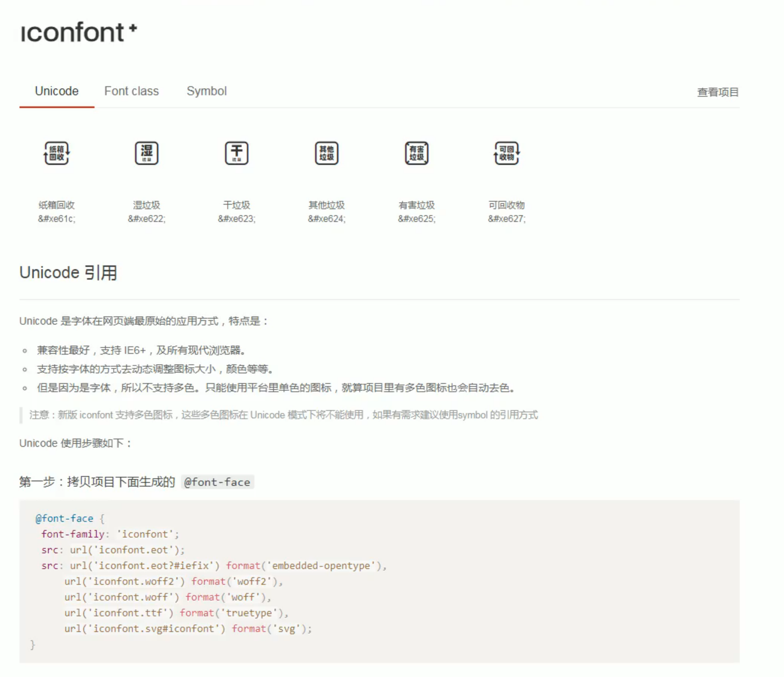Select the 干垃圾 dry waste icon
Screen dimensions: 784x677
236,153
